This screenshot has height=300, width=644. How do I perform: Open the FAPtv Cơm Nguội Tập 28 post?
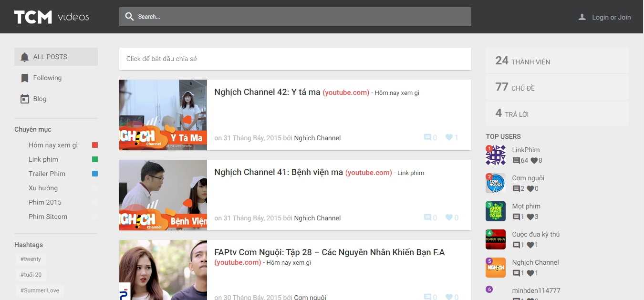click(x=330, y=252)
